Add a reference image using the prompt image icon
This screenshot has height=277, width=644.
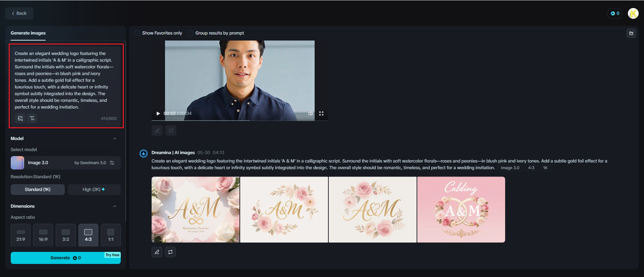(x=20, y=118)
